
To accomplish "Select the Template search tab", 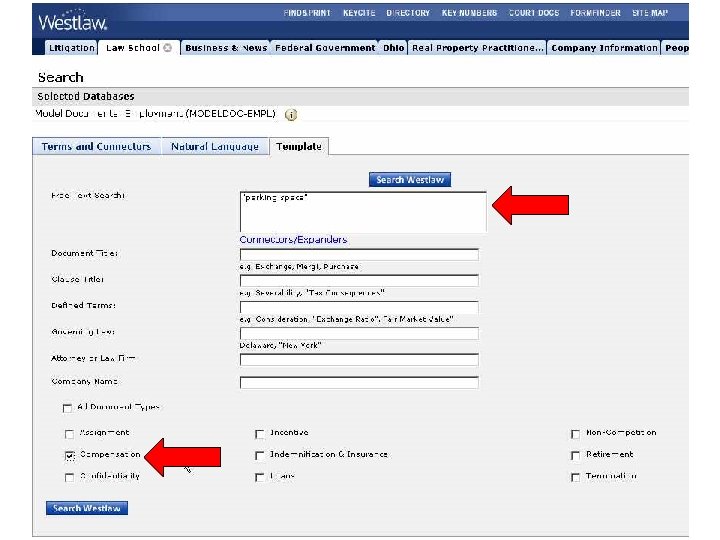I will click(299, 146).
